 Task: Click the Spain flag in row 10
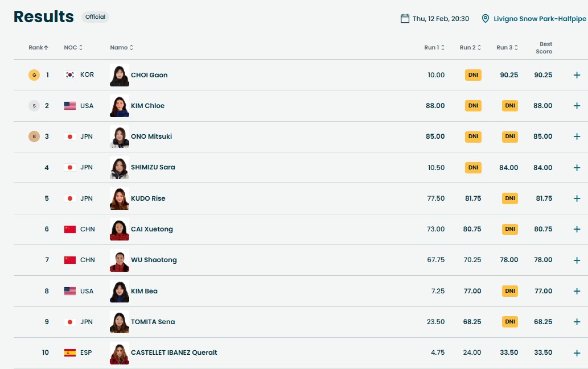point(70,353)
